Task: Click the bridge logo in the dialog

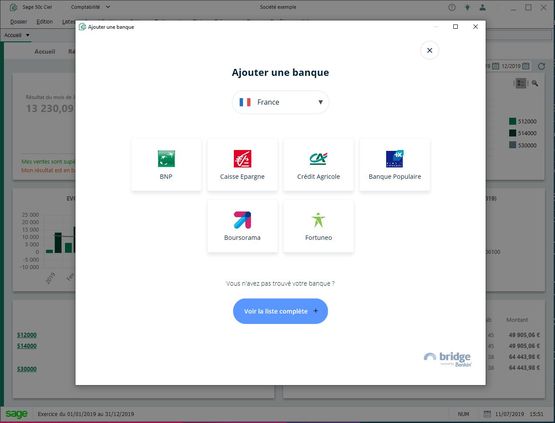Action: pos(448,359)
